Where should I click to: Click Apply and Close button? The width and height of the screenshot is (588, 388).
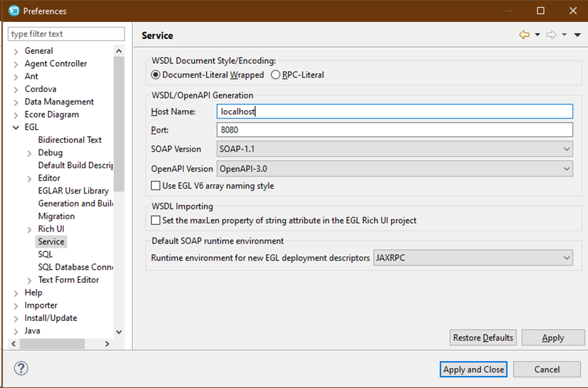click(x=474, y=369)
